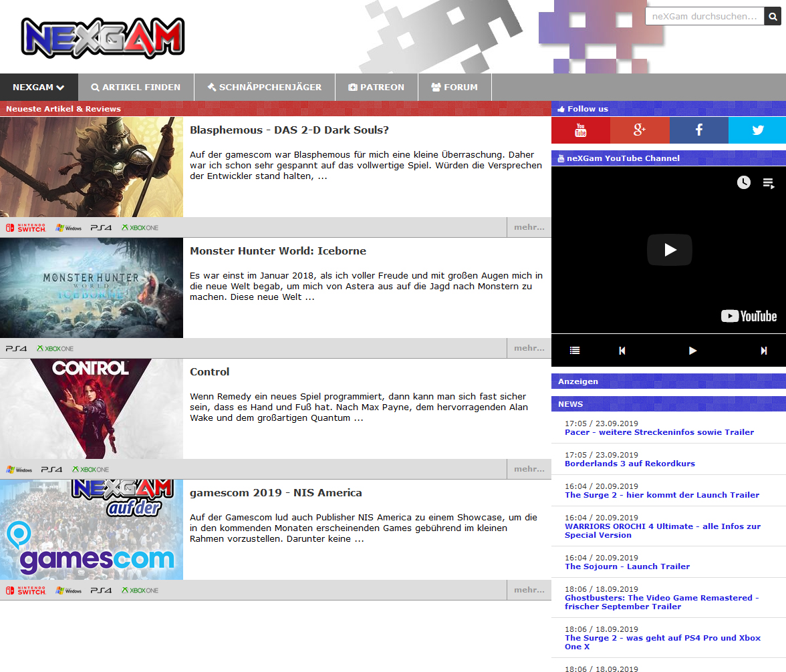Open the Schnäppchenjäger menu item
Screen dimensions: 786x672
(x=265, y=88)
